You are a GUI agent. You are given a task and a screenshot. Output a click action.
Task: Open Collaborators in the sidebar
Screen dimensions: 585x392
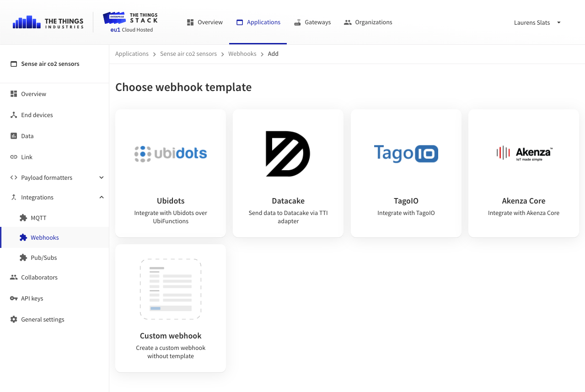pyautogui.click(x=54, y=277)
